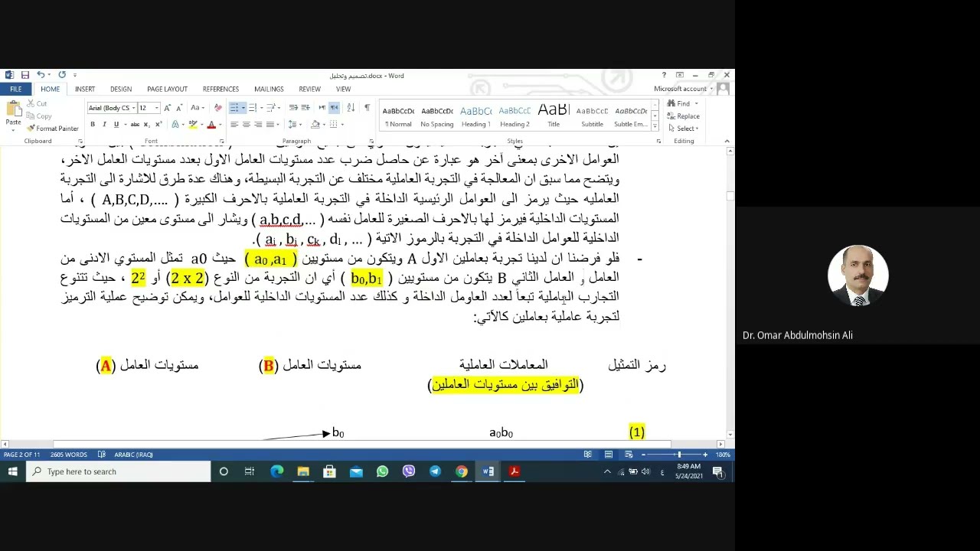Cut the selected text
980x551 pixels.
(x=37, y=103)
